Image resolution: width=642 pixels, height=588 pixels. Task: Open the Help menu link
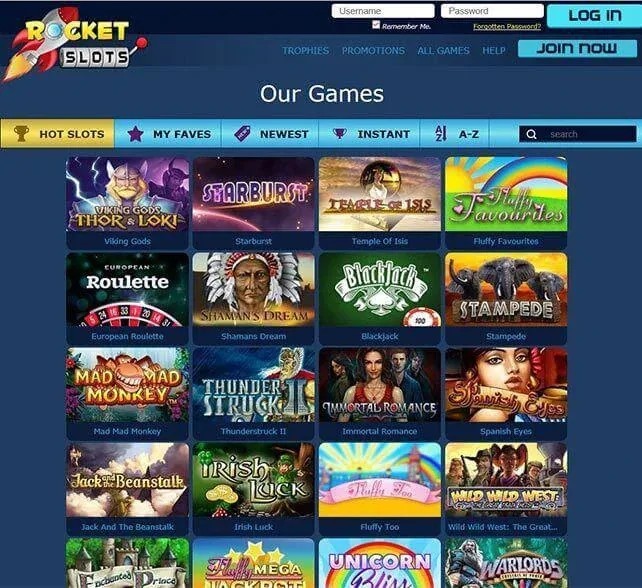point(494,51)
